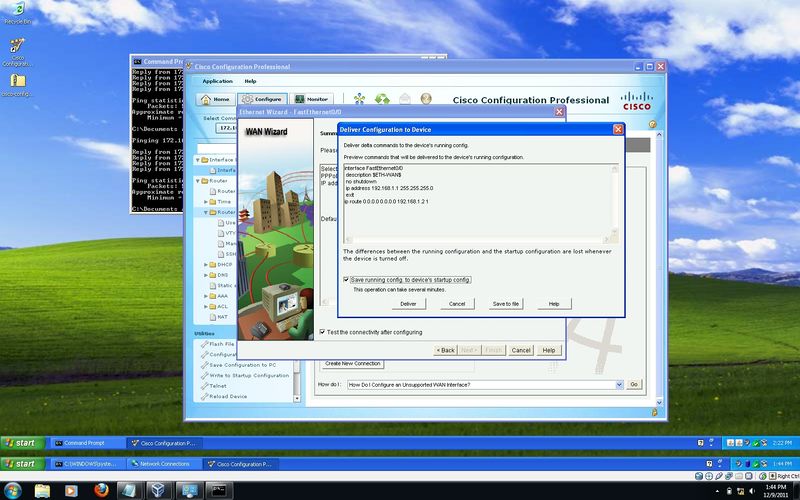Click the upper start button
The width and height of the screenshot is (800, 500).
23,443
